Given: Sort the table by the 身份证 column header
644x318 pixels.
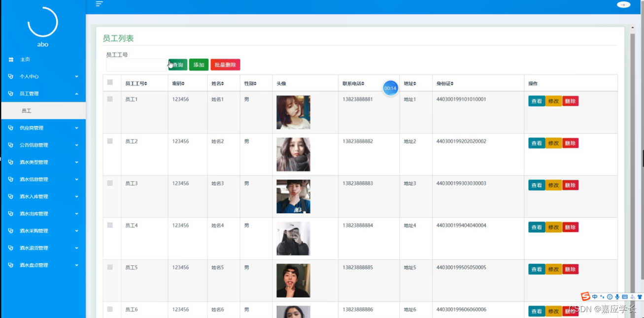Looking at the screenshot, I should 445,84.
